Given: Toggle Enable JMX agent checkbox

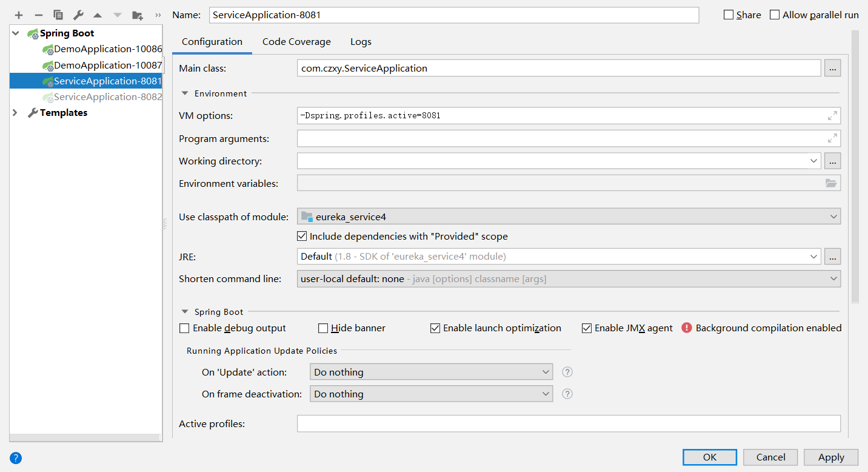Looking at the screenshot, I should (586, 328).
